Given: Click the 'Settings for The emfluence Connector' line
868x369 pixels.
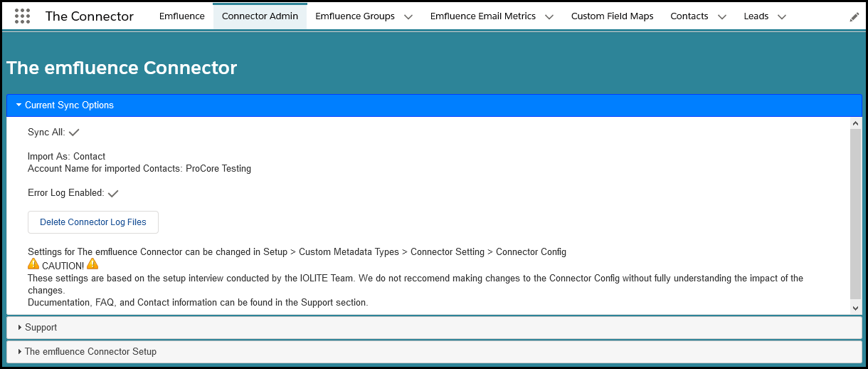Looking at the screenshot, I should (297, 252).
